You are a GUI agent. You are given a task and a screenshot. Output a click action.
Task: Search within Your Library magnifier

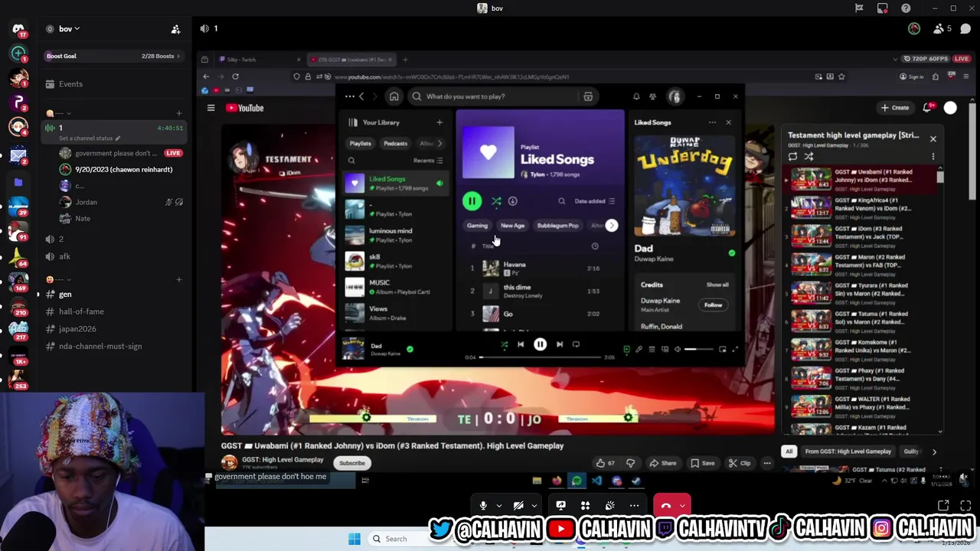351,161
